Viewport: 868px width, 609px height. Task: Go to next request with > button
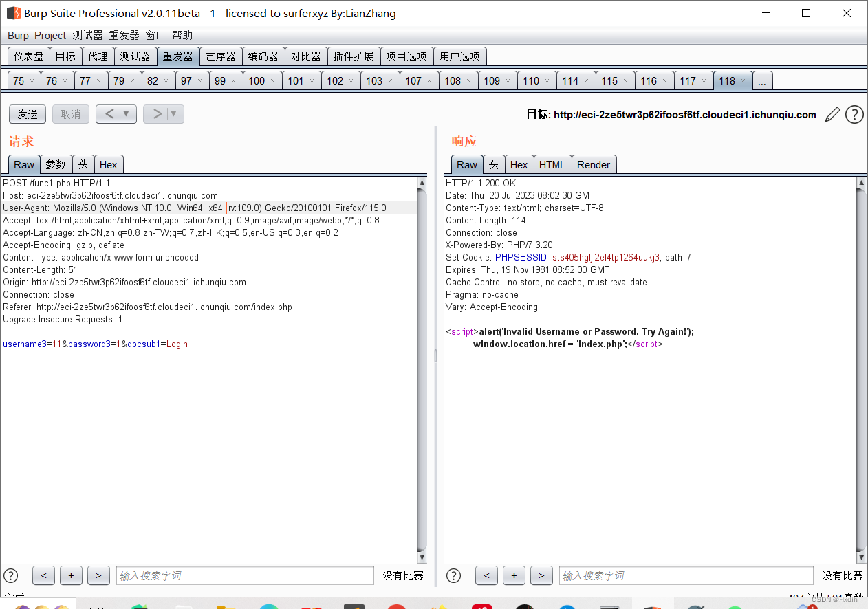(x=157, y=114)
